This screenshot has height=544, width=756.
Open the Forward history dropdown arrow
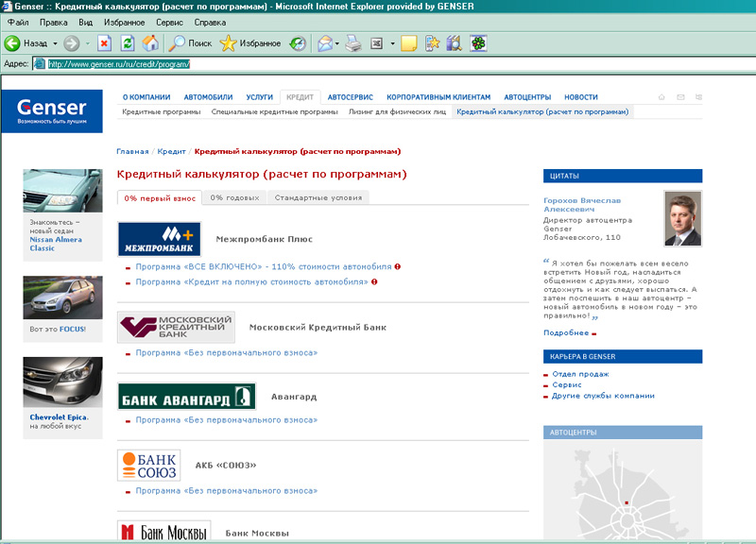point(88,43)
